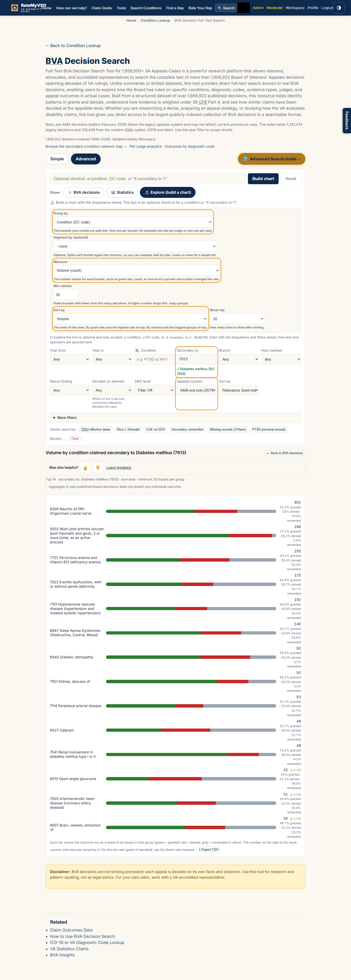Open the Branch dropdown
The width and height of the screenshot is (351, 980).
[x=239, y=359]
